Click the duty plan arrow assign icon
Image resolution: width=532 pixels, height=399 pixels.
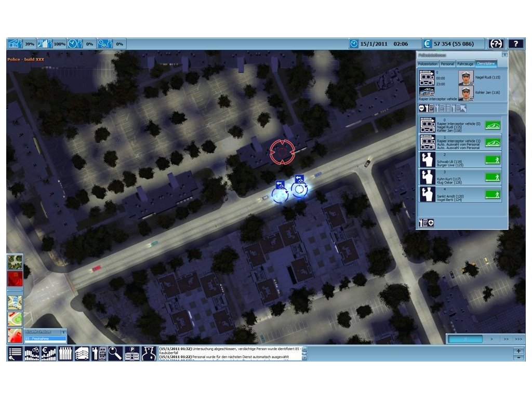pyautogui.click(x=459, y=108)
